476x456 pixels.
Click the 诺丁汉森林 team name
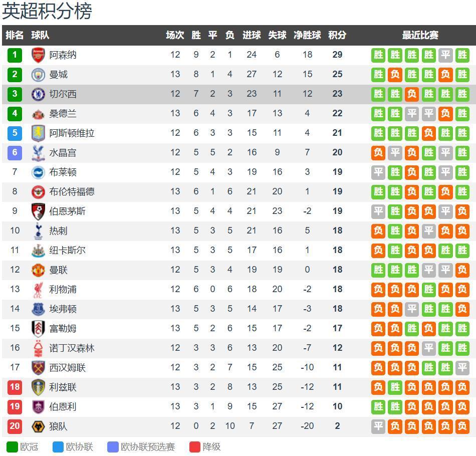click(x=72, y=348)
